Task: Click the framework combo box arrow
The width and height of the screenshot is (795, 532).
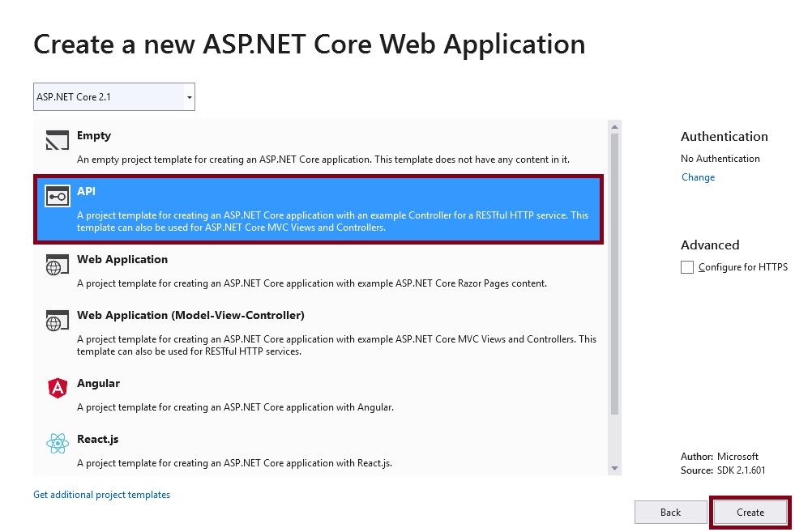Action: [x=189, y=96]
